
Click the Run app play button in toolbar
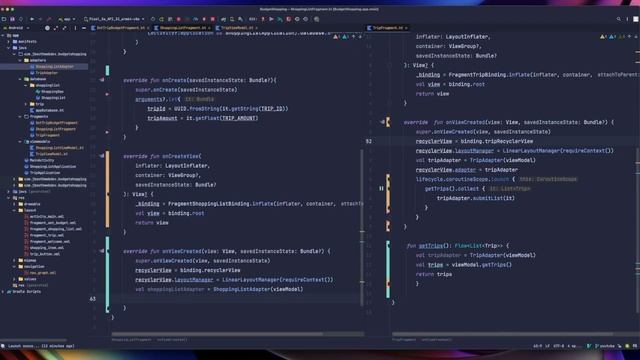pos(153,19)
